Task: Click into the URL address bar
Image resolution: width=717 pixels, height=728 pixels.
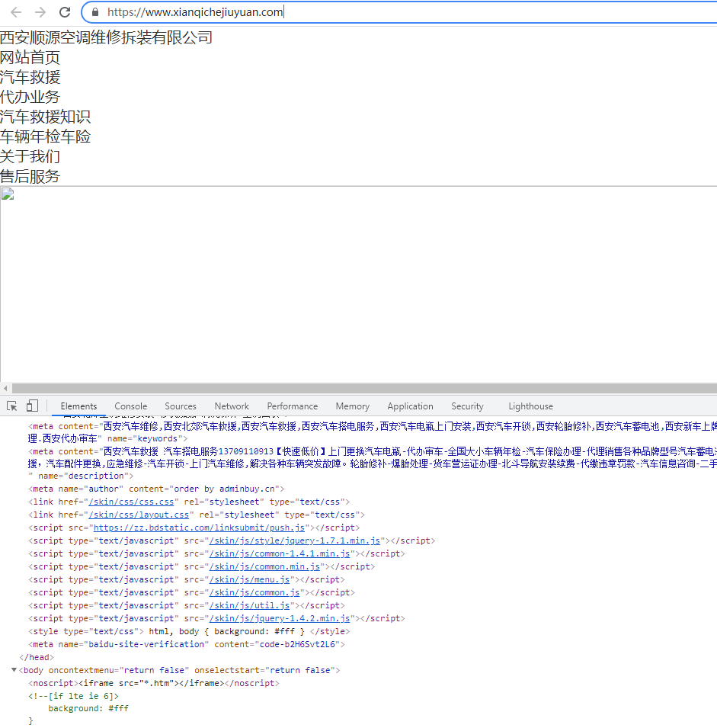Action: [381, 12]
